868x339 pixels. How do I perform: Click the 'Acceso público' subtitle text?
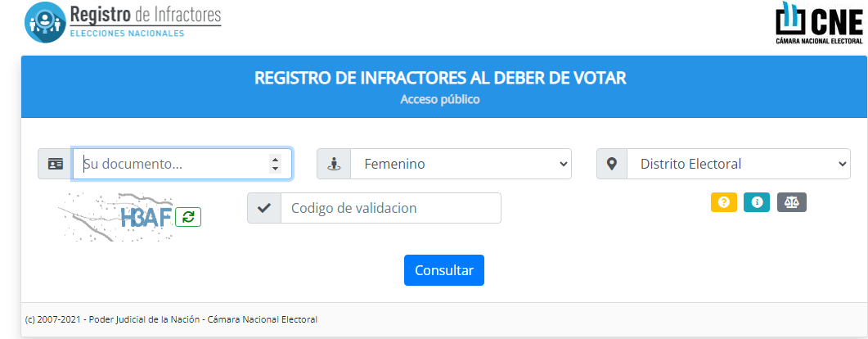(440, 100)
